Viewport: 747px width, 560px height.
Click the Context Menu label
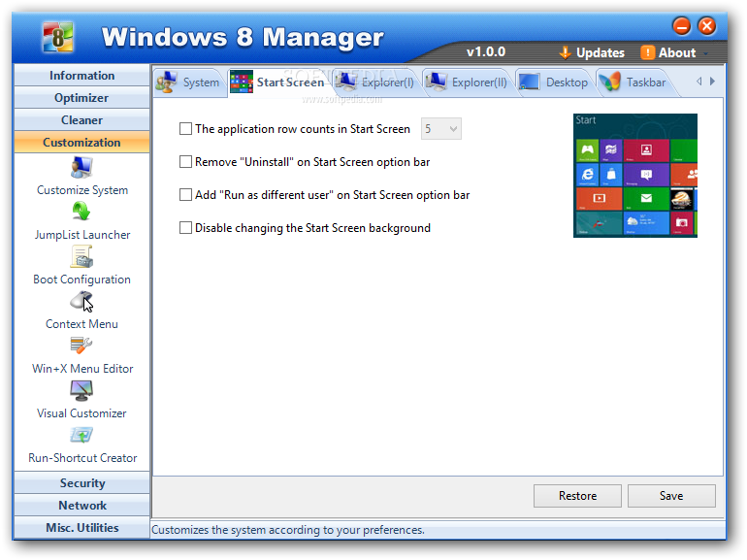[x=81, y=324]
